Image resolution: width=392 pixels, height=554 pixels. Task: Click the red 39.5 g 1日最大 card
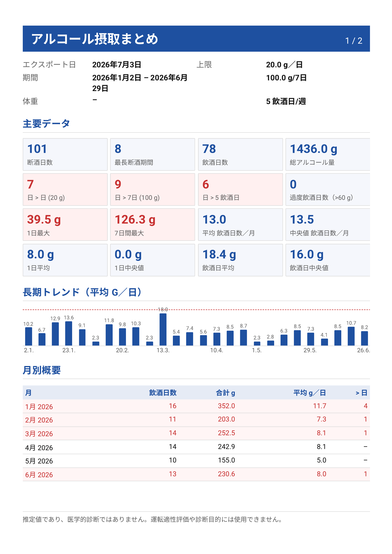65,225
